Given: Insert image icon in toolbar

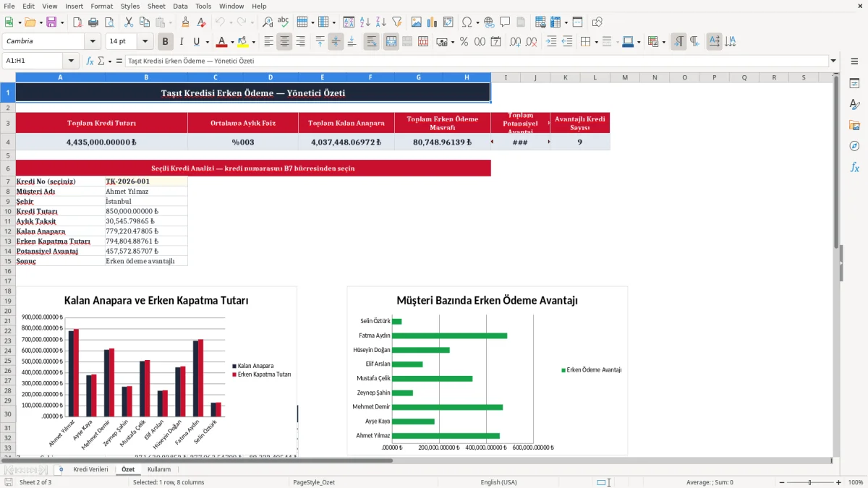Looking at the screenshot, I should [x=416, y=22].
